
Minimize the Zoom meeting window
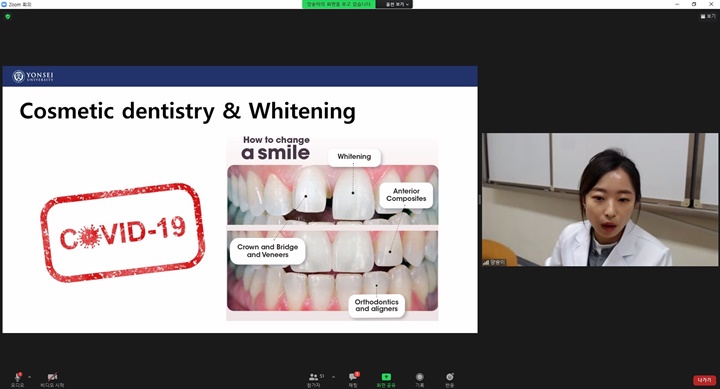click(x=677, y=4)
